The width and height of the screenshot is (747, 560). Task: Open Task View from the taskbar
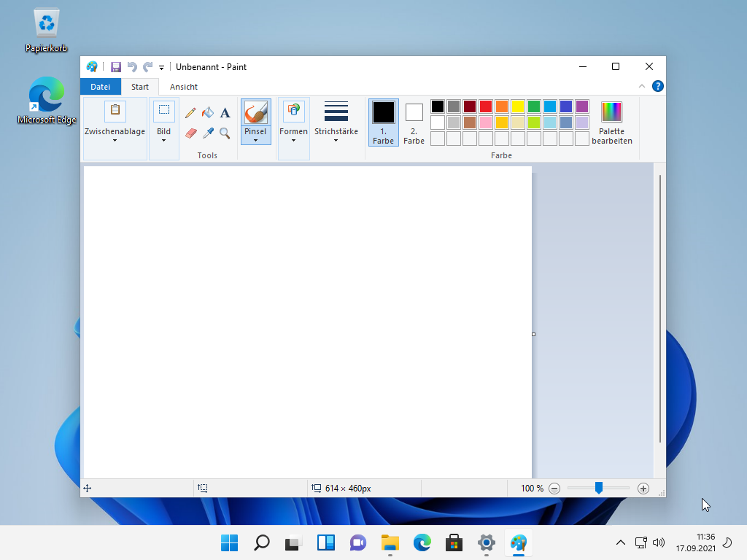pyautogui.click(x=294, y=542)
